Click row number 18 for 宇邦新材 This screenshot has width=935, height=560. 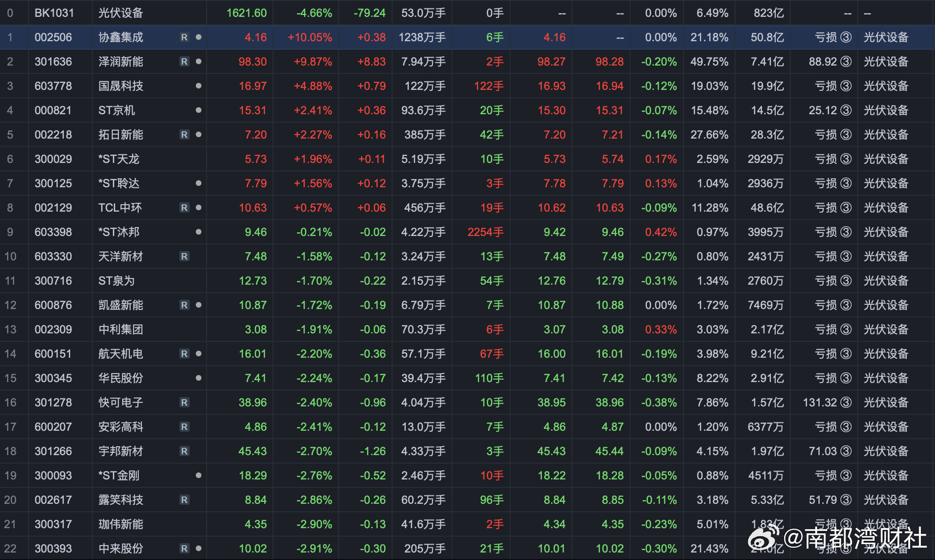click(x=10, y=451)
